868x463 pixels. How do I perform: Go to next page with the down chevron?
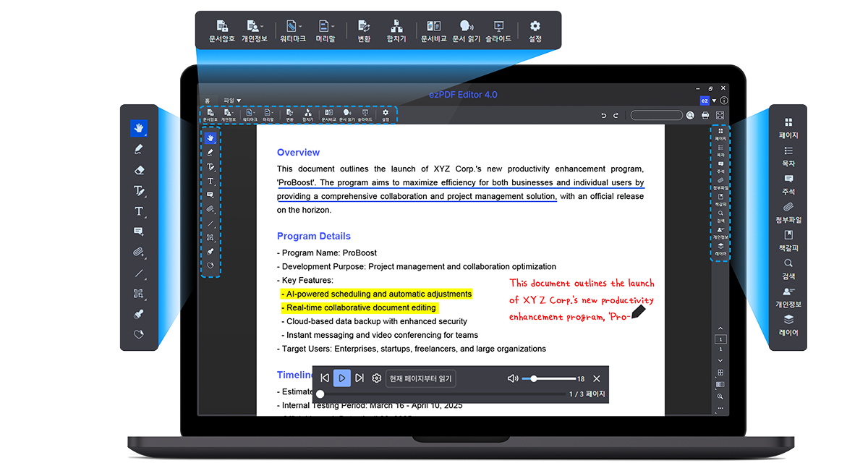(720, 360)
